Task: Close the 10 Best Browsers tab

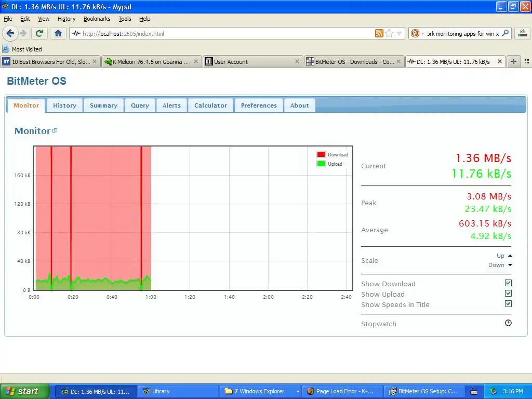Action: tap(95, 61)
